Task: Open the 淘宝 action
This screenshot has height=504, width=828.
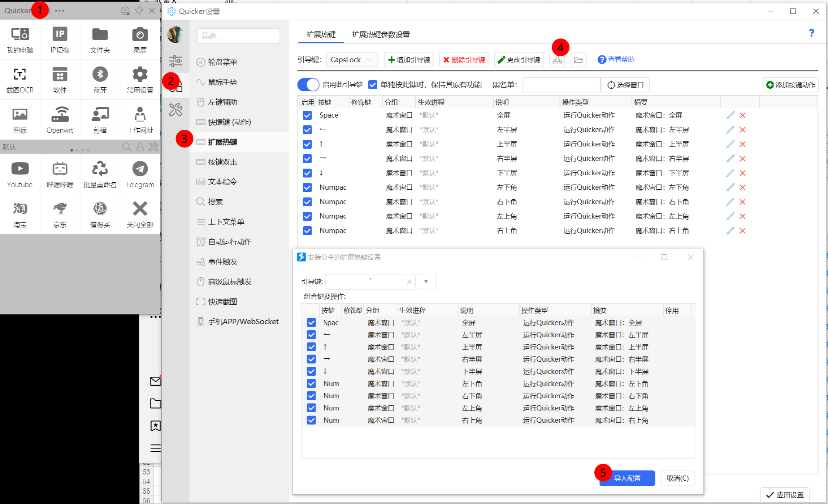Action: [20, 214]
